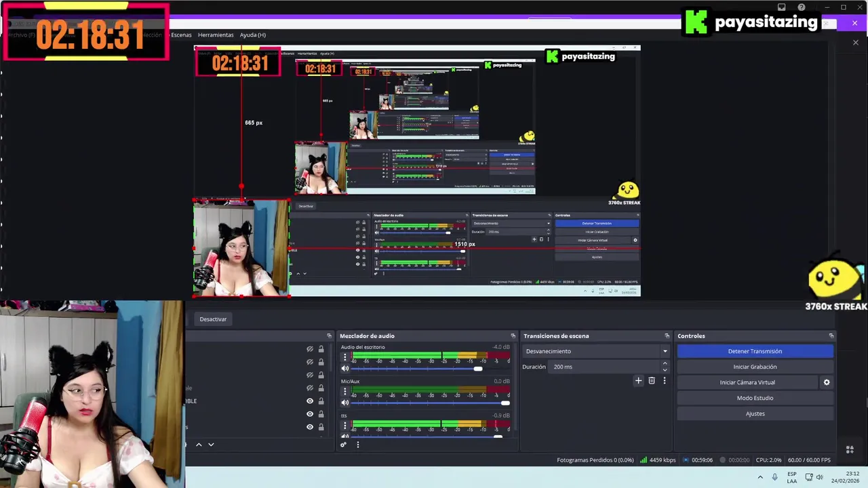
Task: Click Iniciar Cámara Virtual button
Action: [x=747, y=382]
